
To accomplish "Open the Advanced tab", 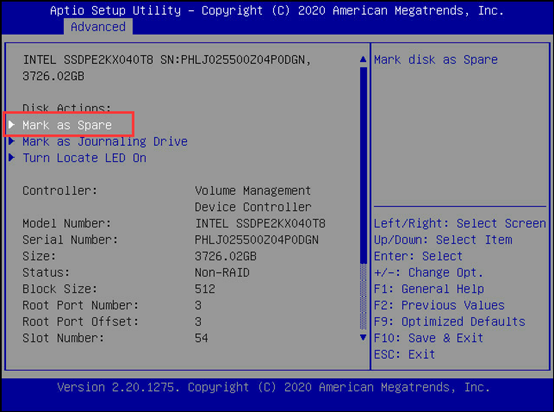I will pyautogui.click(x=98, y=27).
